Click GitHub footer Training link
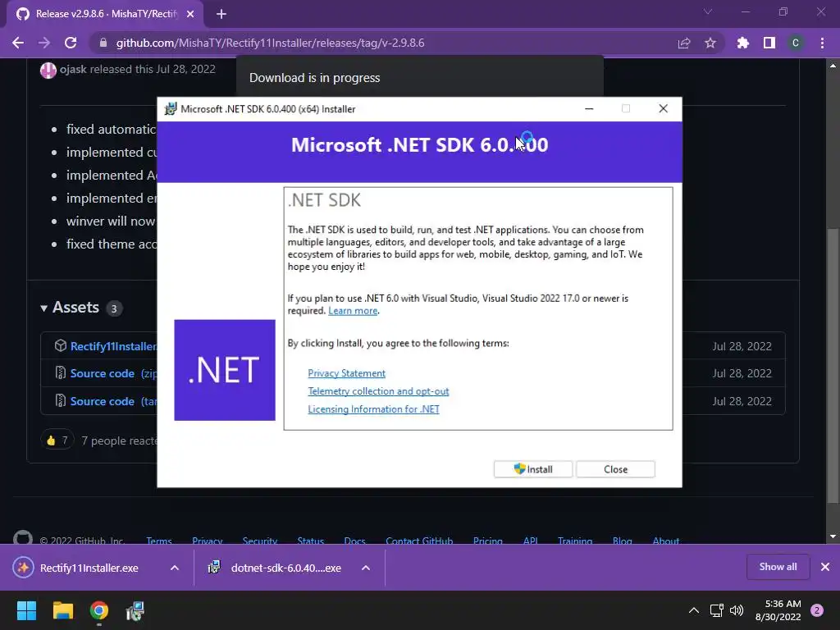Image resolution: width=840 pixels, height=630 pixels. (x=575, y=541)
